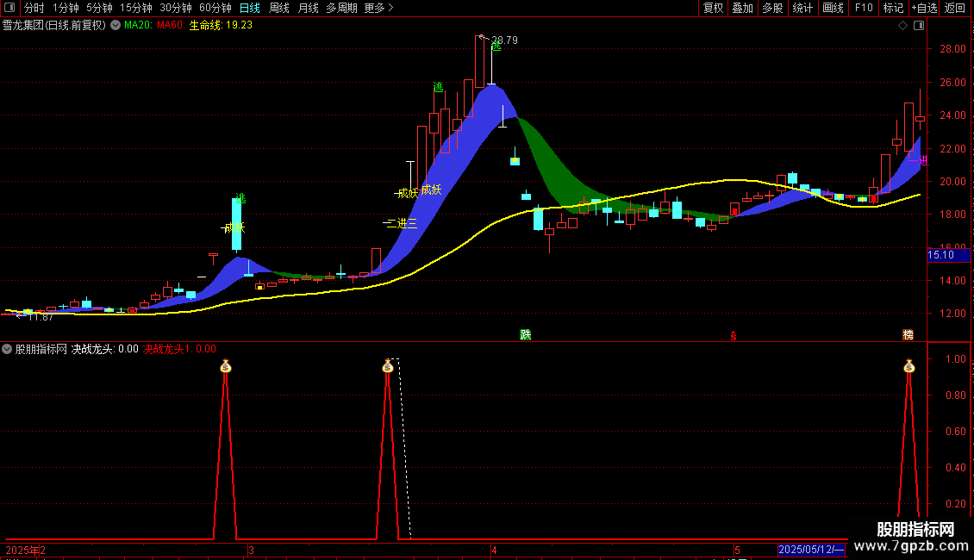This screenshot has width=974, height=560.
Task: Click the 2025/05/12 date label on the timeline
Action: 810,549
